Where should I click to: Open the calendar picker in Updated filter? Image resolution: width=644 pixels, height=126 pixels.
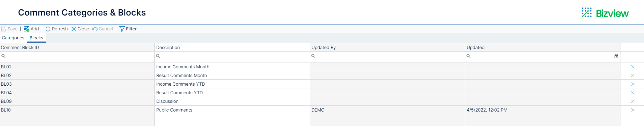click(616, 56)
